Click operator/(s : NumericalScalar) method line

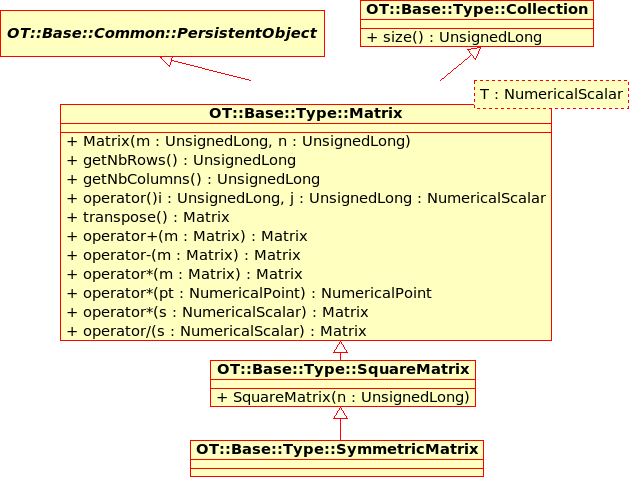click(216, 331)
